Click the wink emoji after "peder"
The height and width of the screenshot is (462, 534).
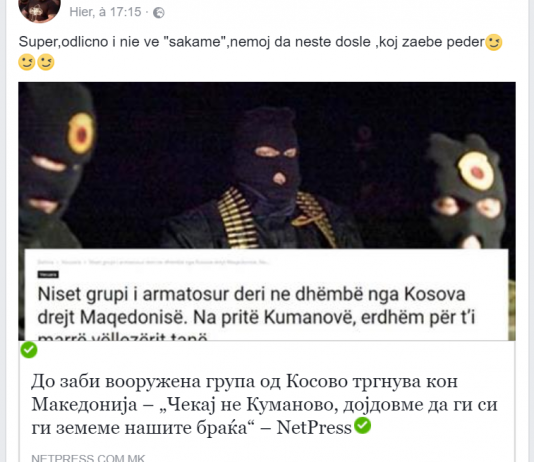coord(493,43)
